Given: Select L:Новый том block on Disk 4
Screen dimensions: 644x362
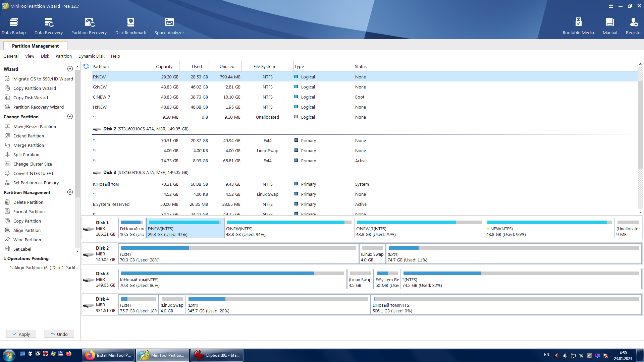Looking at the screenshot, I should coord(506,304).
